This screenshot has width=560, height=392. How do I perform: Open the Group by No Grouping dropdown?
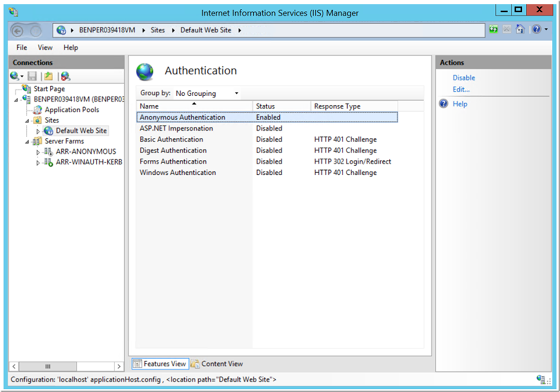click(207, 93)
